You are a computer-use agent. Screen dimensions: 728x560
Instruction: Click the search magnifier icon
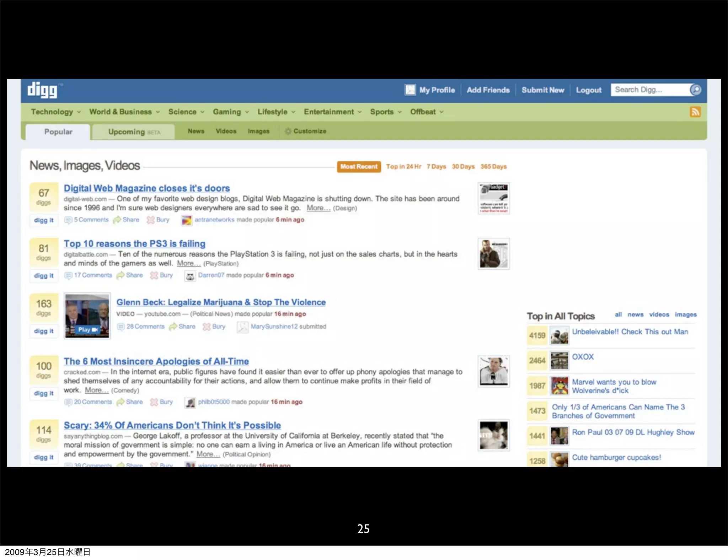[x=695, y=90]
